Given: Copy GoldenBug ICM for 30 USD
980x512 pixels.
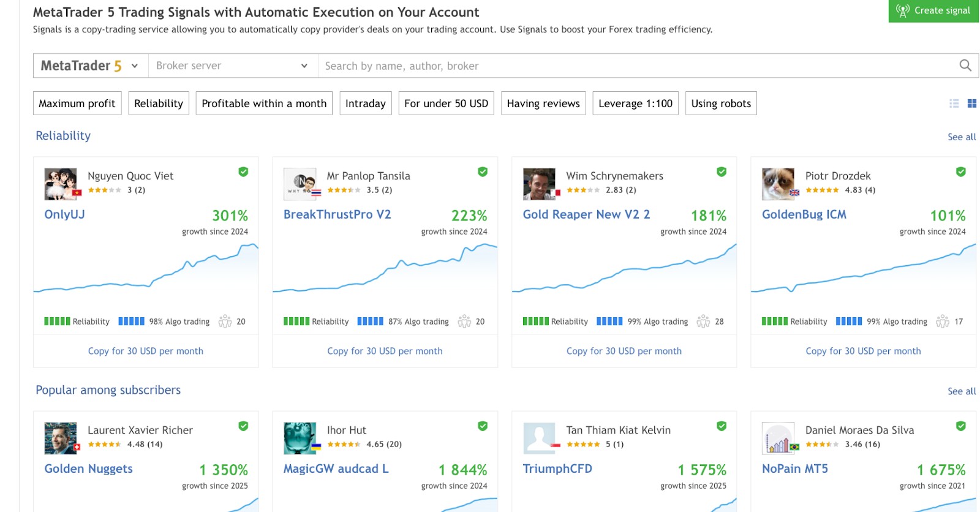Looking at the screenshot, I should click(863, 351).
